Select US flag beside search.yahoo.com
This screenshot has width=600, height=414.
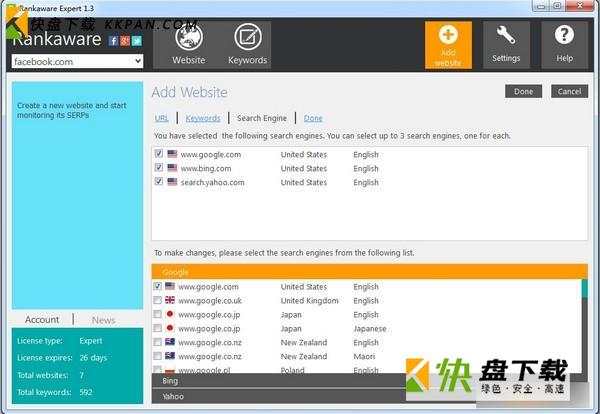172,181
